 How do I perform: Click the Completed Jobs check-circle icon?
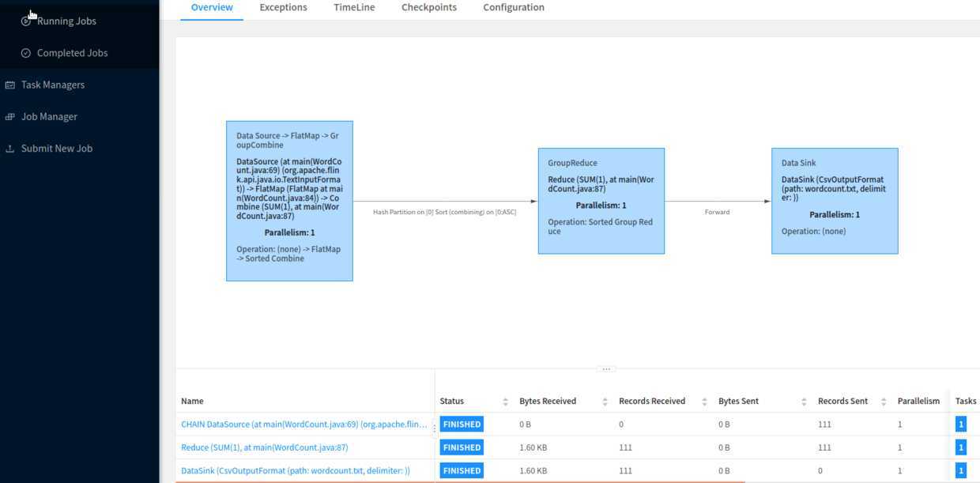tap(26, 53)
